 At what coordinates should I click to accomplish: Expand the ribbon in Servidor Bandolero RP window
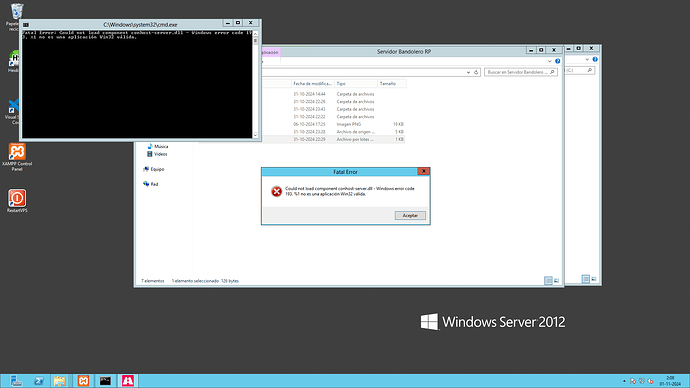coord(550,61)
